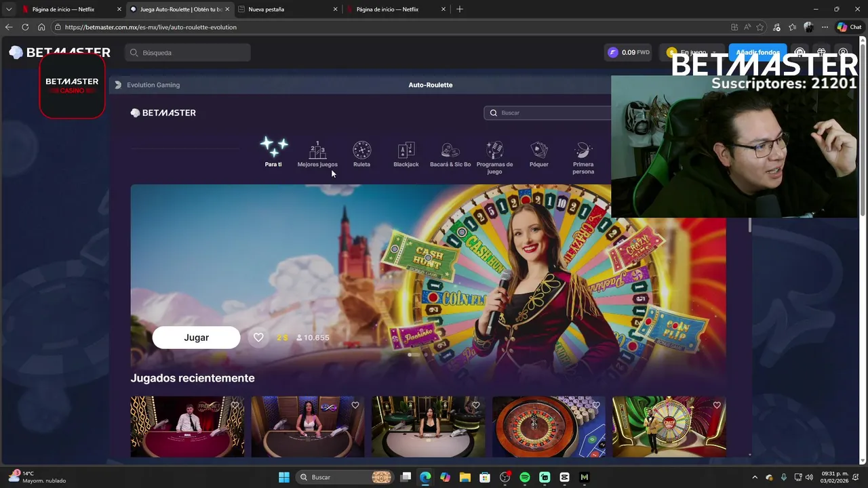Viewport: 868px width, 488px height.
Task: Add page to favorites with star icon
Action: coord(760,27)
